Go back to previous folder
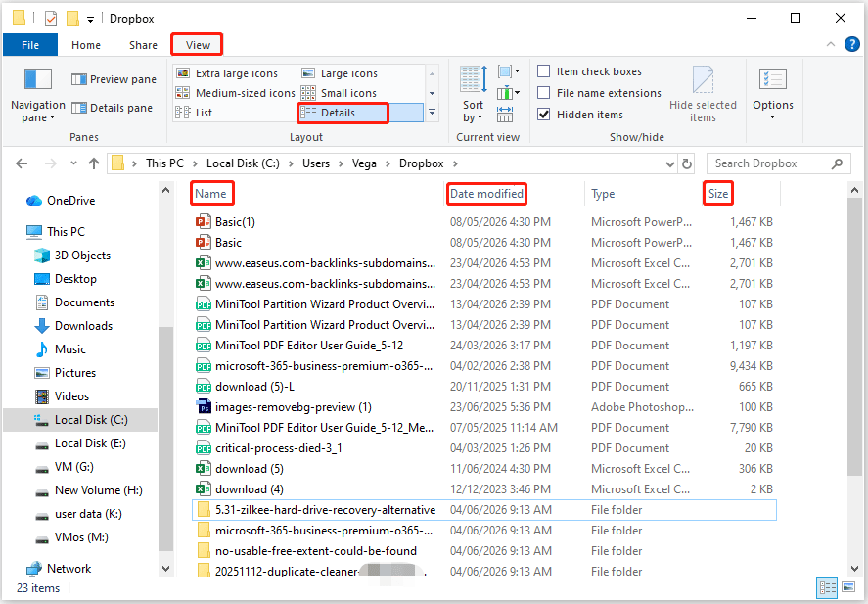This screenshot has width=868, height=604. coord(22,163)
